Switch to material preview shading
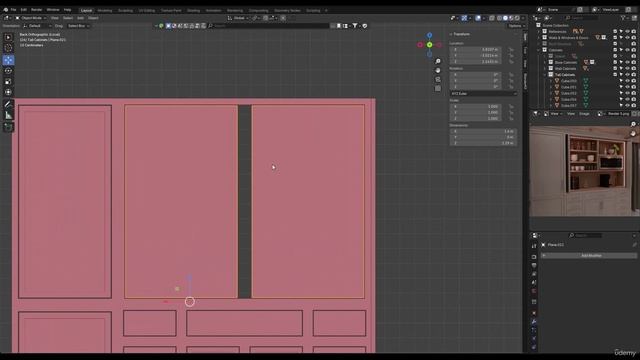The height and width of the screenshot is (360, 640). point(511,18)
